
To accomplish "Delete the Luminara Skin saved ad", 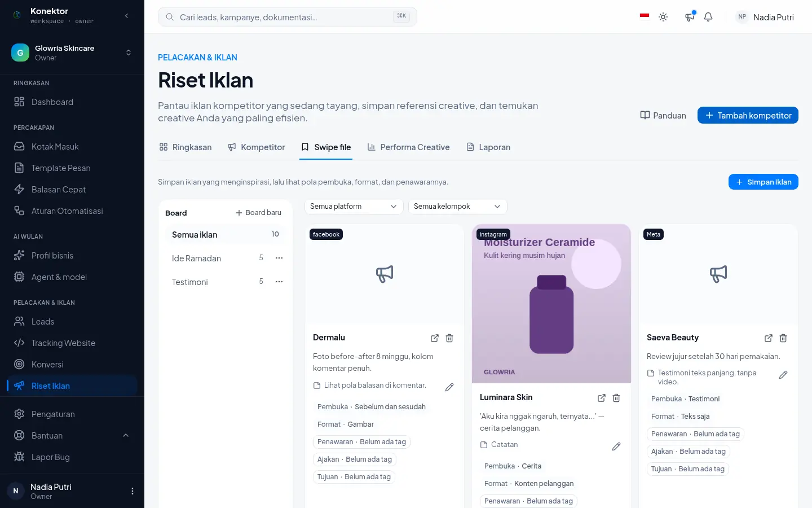I will pyautogui.click(x=616, y=398).
